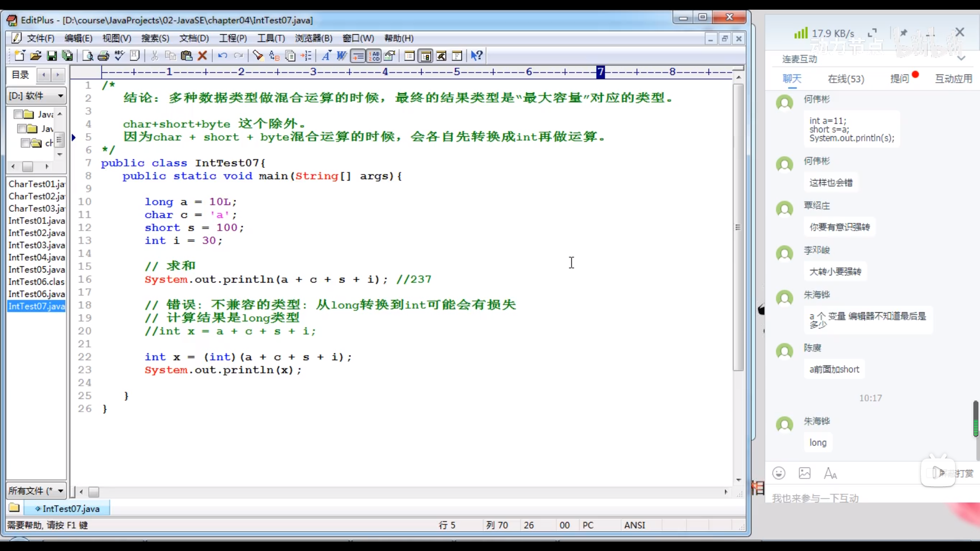Open the 工具(T) menu

[x=271, y=38]
